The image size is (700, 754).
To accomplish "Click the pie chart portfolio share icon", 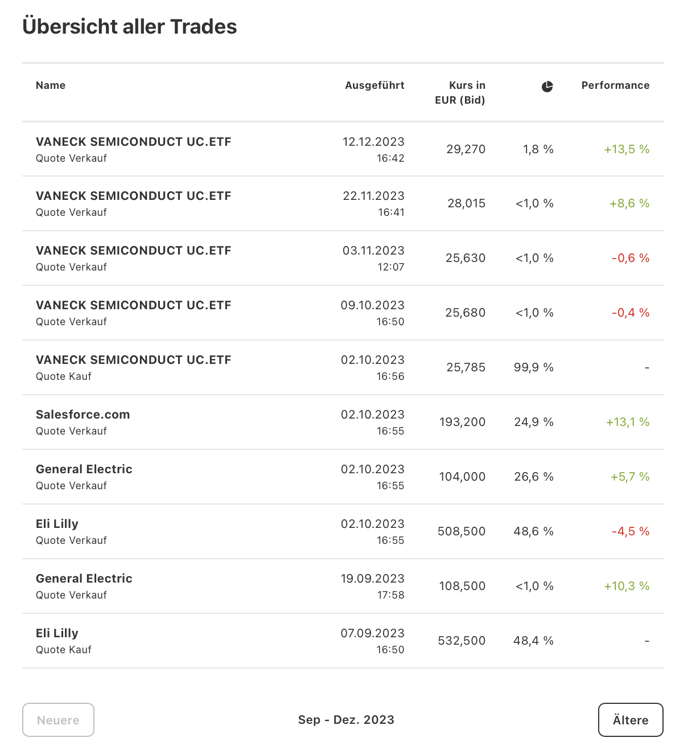I will (547, 87).
